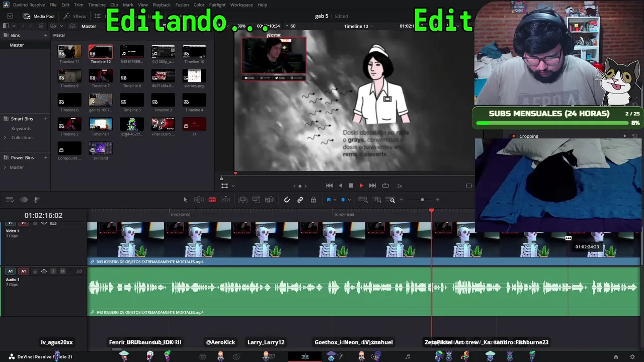Click the Detail Zoom icon
644x362 pixels.
378,200
